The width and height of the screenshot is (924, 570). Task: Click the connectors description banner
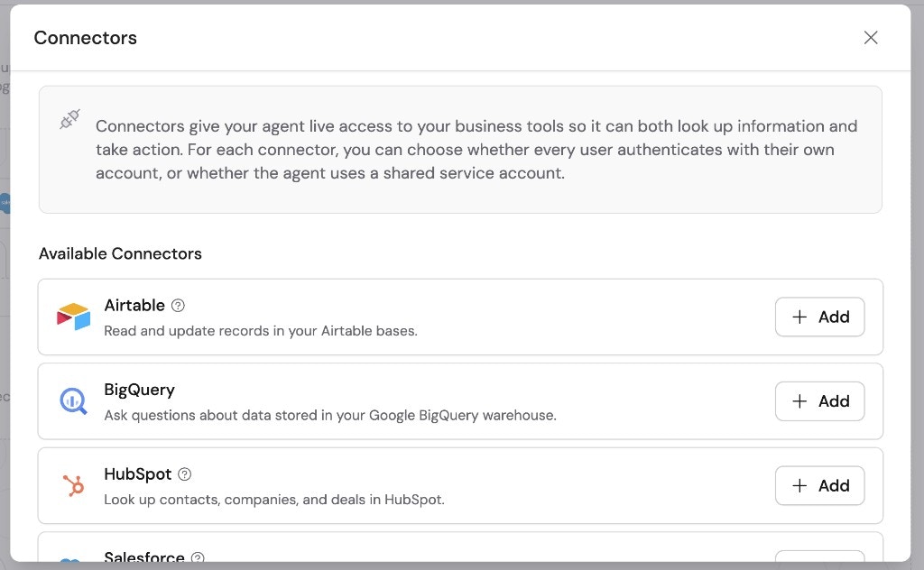click(x=461, y=150)
